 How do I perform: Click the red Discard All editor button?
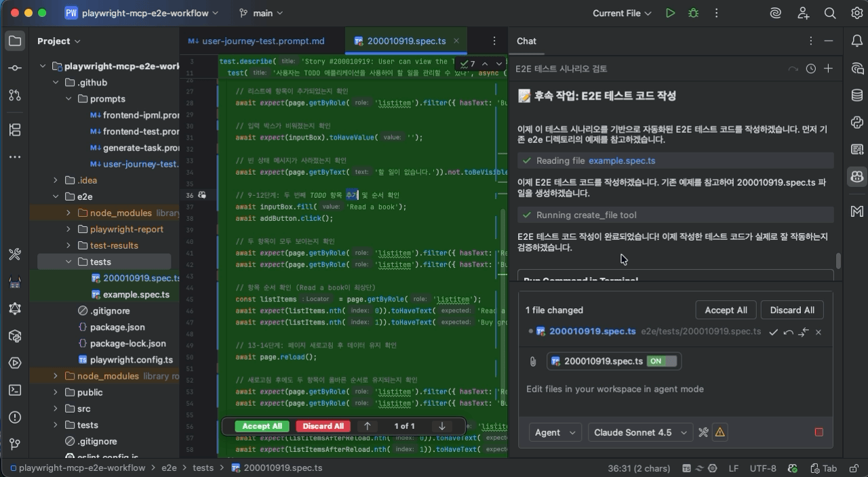click(323, 426)
